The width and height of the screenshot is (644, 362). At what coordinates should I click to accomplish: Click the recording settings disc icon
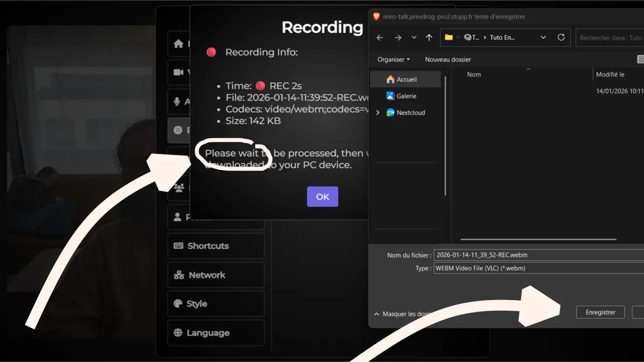coord(178,130)
